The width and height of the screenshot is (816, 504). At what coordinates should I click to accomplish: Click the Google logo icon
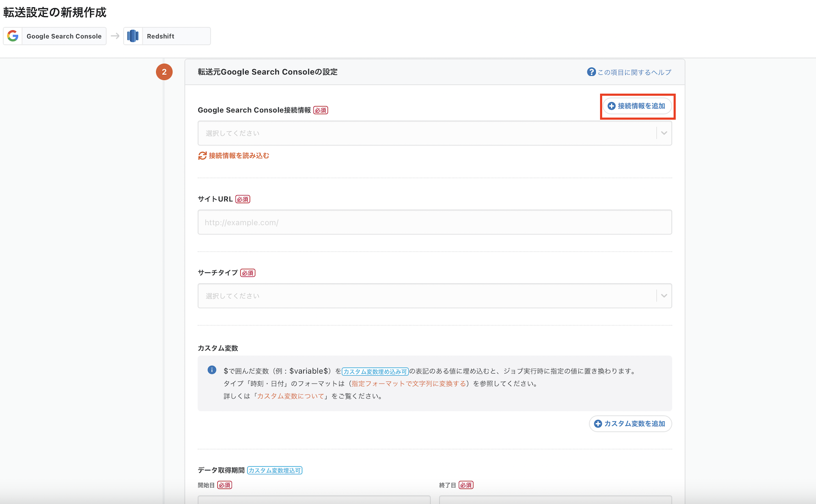point(13,36)
